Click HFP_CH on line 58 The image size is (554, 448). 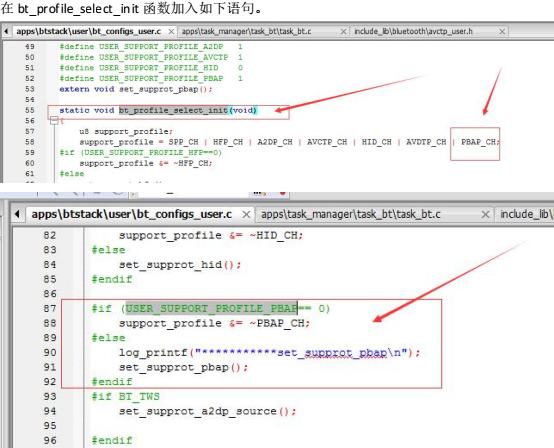click(x=228, y=142)
